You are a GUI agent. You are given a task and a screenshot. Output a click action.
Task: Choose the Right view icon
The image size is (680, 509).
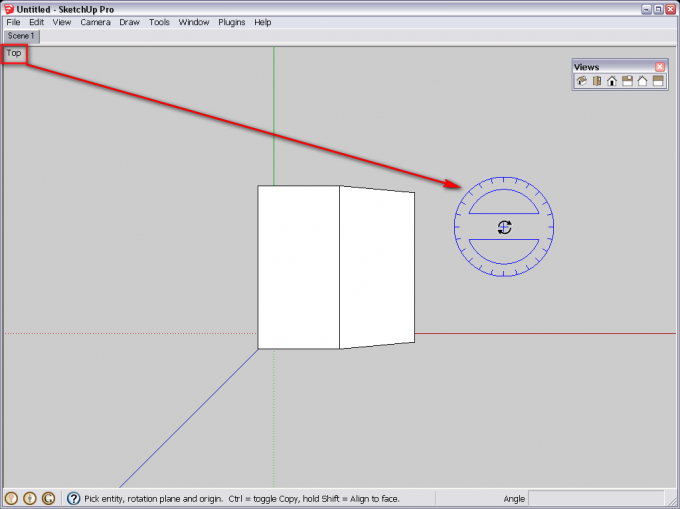pos(627,81)
